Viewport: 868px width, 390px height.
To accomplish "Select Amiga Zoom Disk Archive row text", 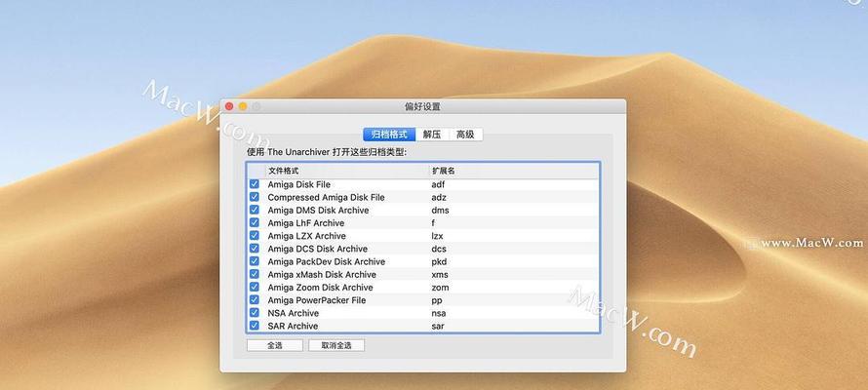I will [x=321, y=287].
